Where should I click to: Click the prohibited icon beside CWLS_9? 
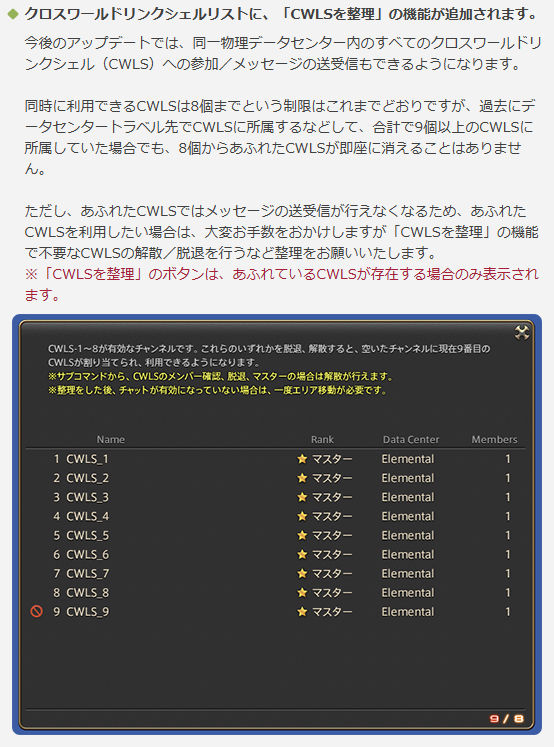click(37, 611)
